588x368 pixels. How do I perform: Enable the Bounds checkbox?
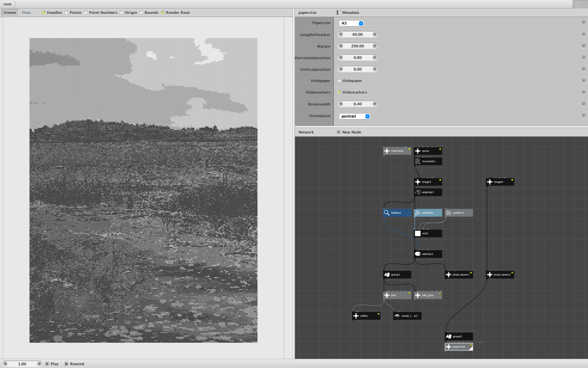point(141,12)
